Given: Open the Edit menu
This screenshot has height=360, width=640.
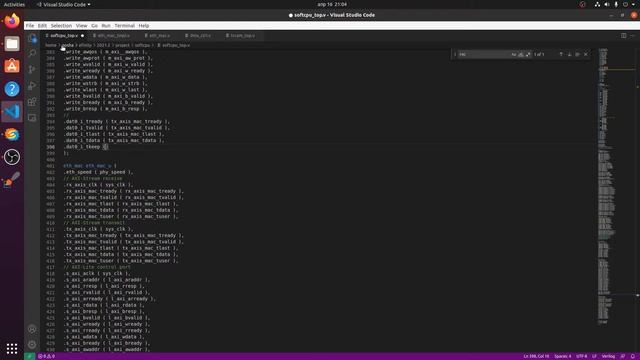Looking at the screenshot, I should pyautogui.click(x=42, y=25).
